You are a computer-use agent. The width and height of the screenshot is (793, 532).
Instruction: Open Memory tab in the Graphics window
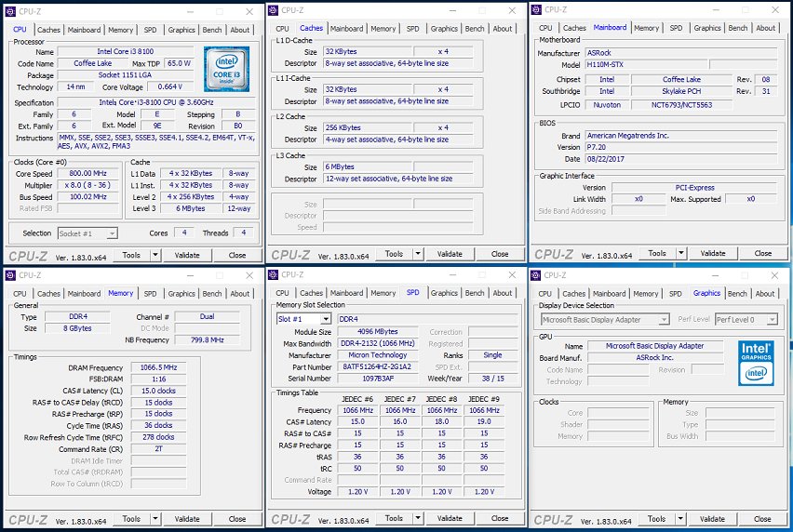pyautogui.click(x=646, y=294)
